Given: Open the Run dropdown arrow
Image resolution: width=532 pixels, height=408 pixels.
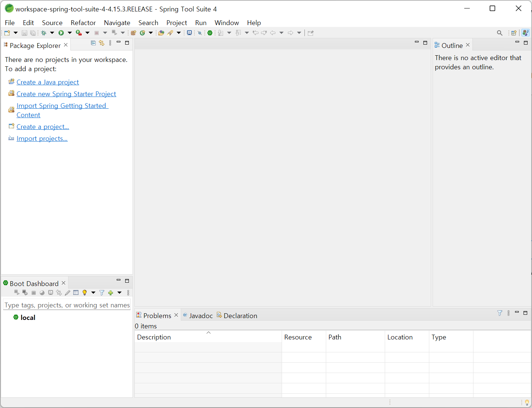Looking at the screenshot, I should tap(70, 33).
